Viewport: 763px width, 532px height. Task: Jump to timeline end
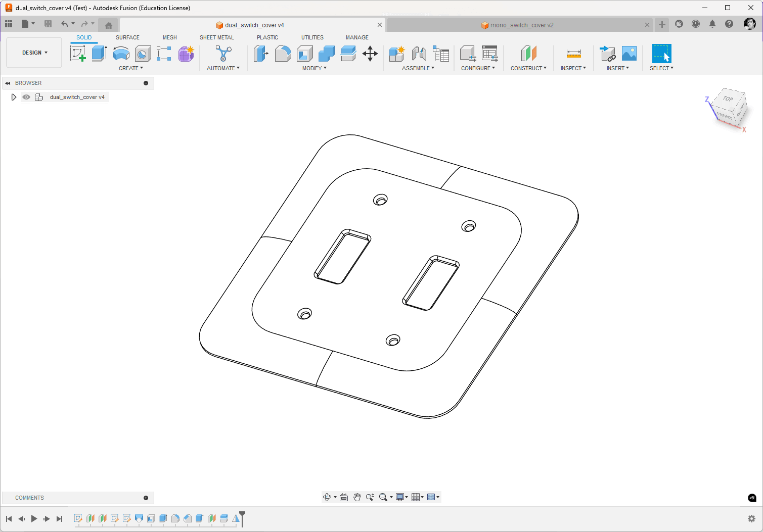(59, 519)
